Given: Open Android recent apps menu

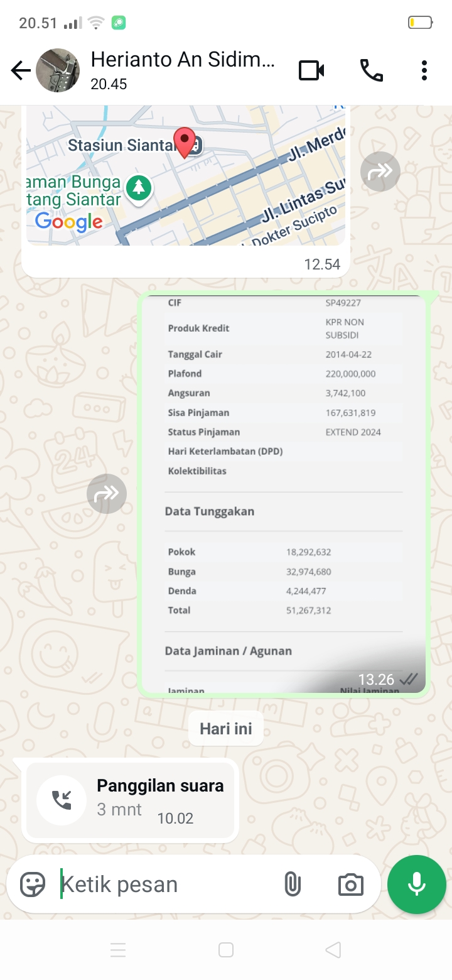Looking at the screenshot, I should tap(118, 950).
